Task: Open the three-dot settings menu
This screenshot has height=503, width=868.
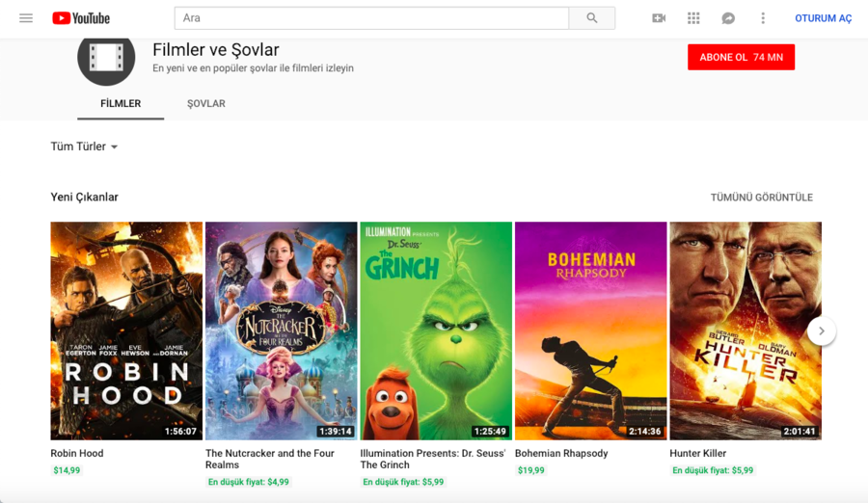Action: (763, 18)
